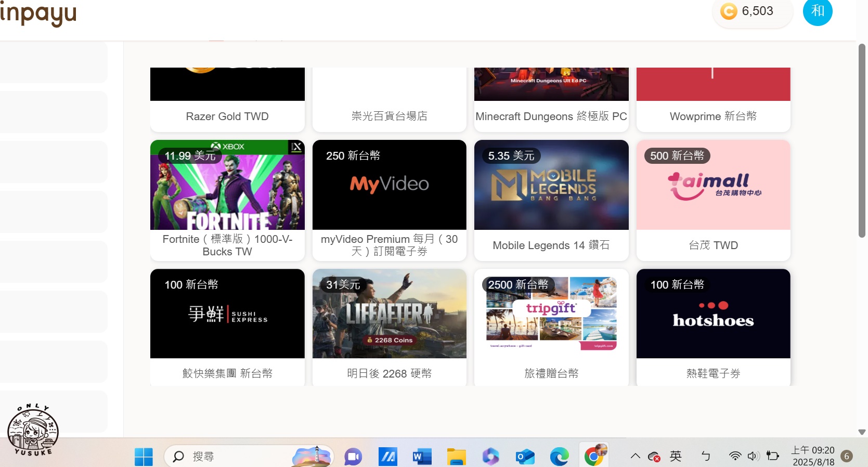Expand the hidden system tray icons
Viewport: 868px width, 467px height.
click(x=635, y=456)
